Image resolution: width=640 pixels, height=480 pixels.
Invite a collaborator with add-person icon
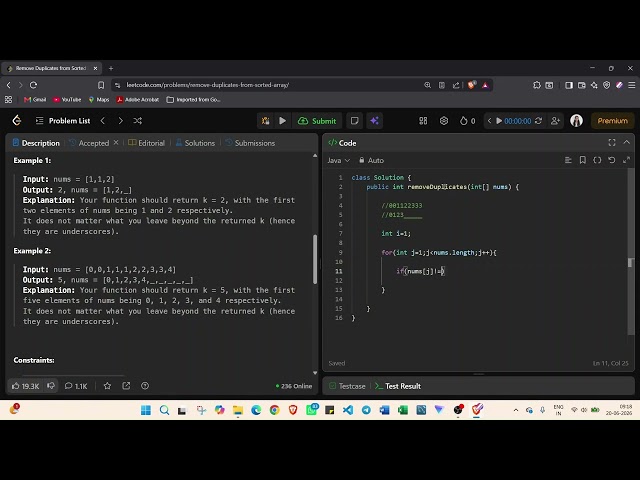[x=555, y=121]
